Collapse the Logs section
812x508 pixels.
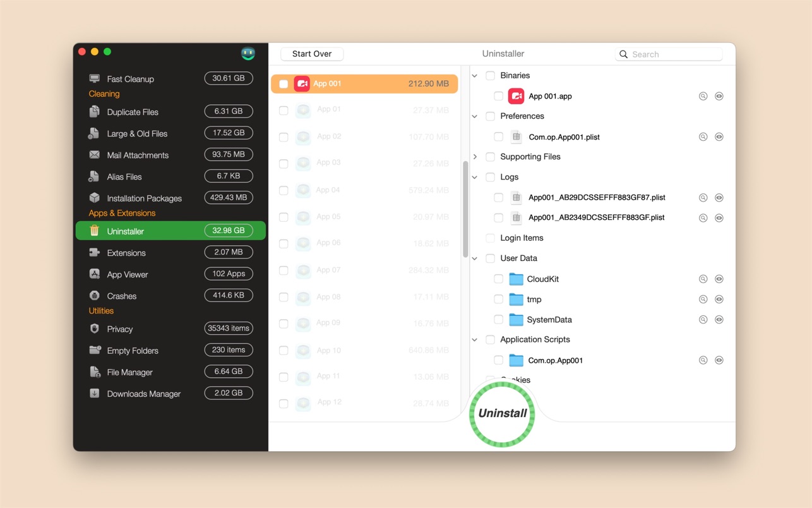(475, 178)
